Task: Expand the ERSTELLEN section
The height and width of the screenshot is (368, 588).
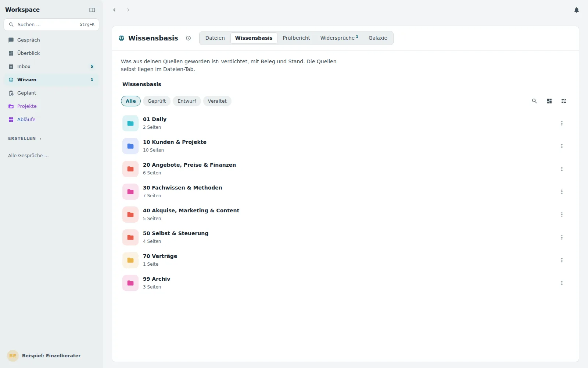Action: [25, 139]
